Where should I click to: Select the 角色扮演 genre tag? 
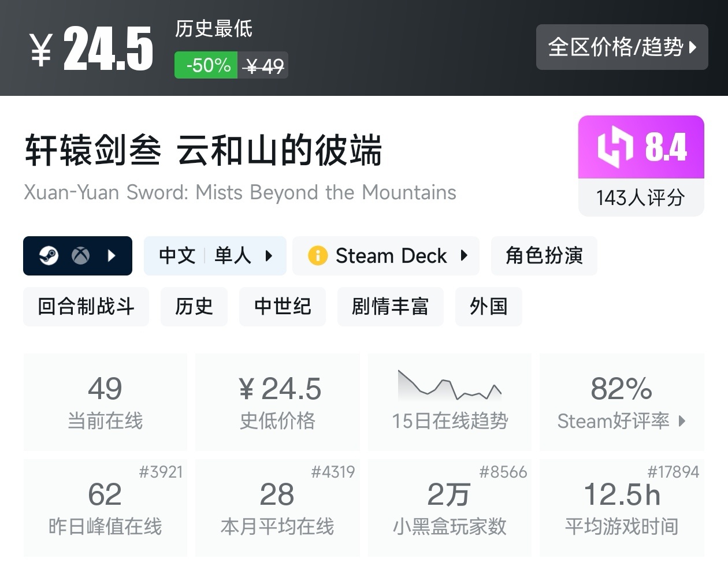[544, 255]
